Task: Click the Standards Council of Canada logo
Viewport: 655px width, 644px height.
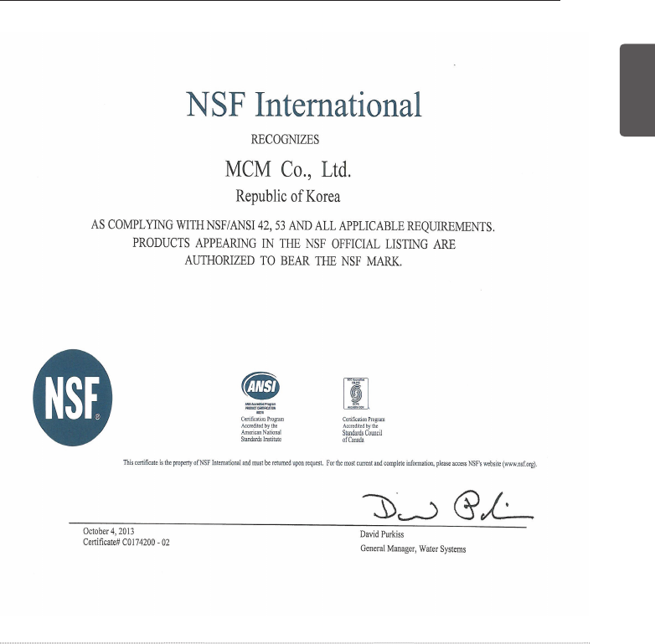Action: [x=356, y=394]
